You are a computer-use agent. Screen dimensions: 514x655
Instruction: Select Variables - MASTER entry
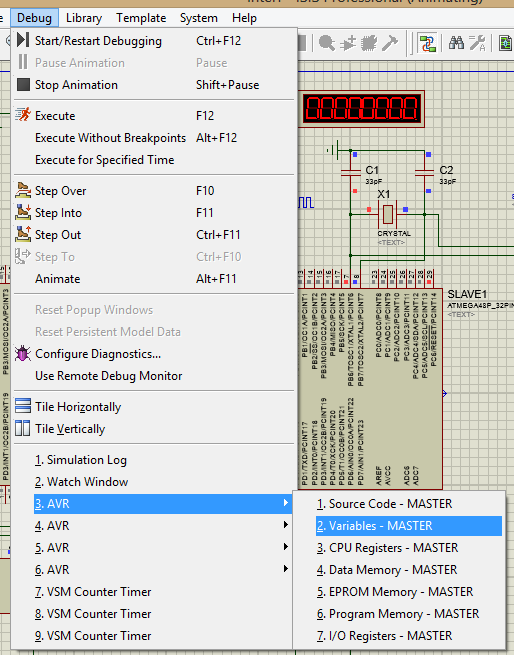tap(409, 526)
